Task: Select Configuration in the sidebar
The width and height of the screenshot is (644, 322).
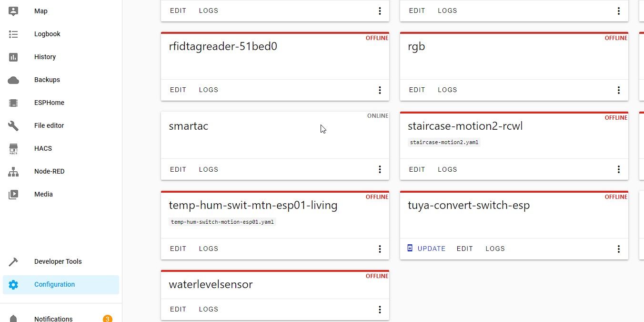Action: [54, 284]
